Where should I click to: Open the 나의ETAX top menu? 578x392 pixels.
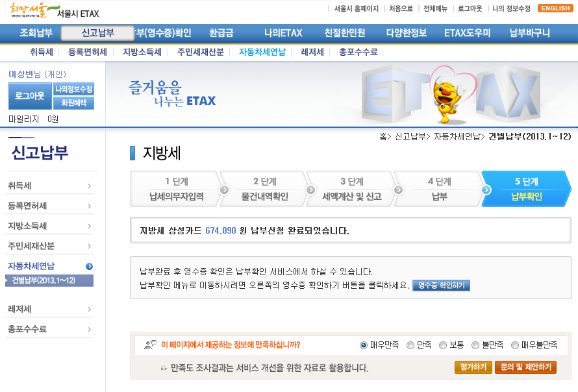(x=283, y=33)
